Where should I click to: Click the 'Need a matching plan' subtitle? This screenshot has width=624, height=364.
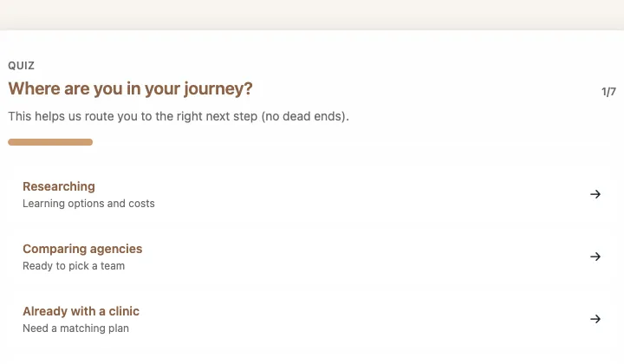tap(75, 328)
